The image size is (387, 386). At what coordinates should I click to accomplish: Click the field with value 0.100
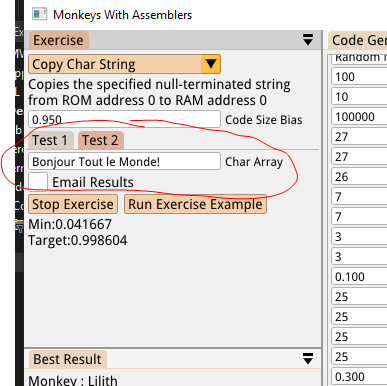(x=359, y=277)
